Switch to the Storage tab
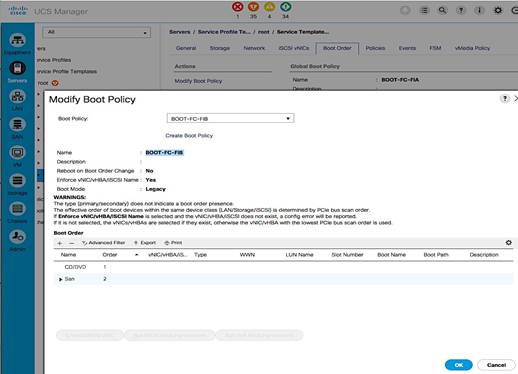 pos(220,48)
